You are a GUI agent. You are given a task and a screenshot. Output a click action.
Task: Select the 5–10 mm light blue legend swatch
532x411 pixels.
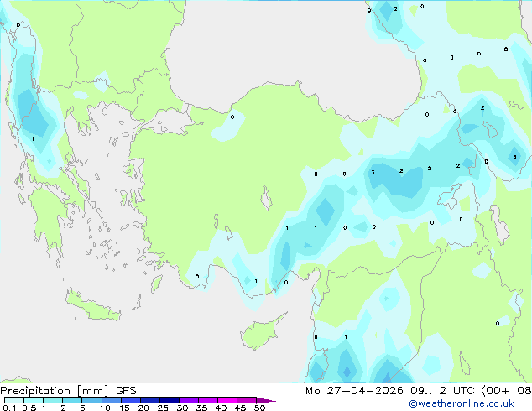pos(91,400)
